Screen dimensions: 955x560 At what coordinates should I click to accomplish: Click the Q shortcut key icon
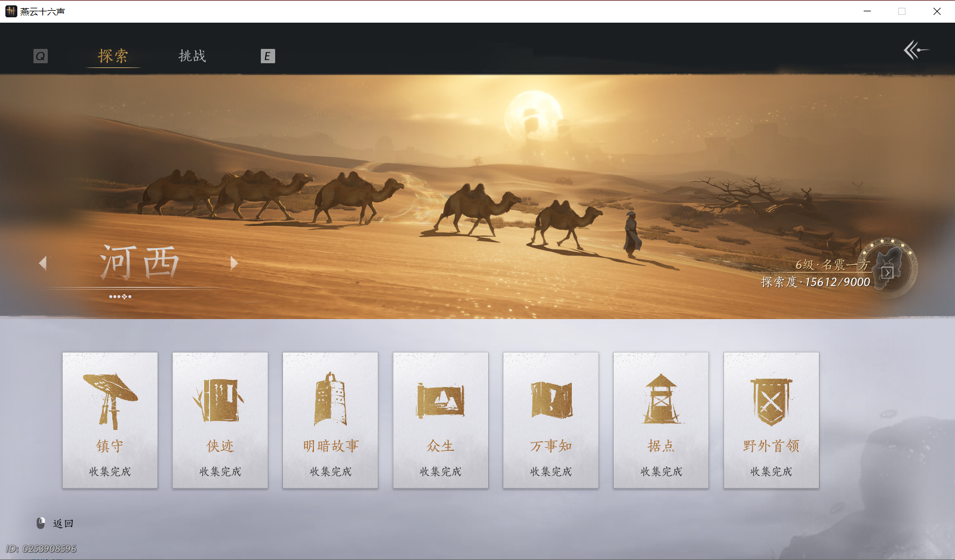40,55
